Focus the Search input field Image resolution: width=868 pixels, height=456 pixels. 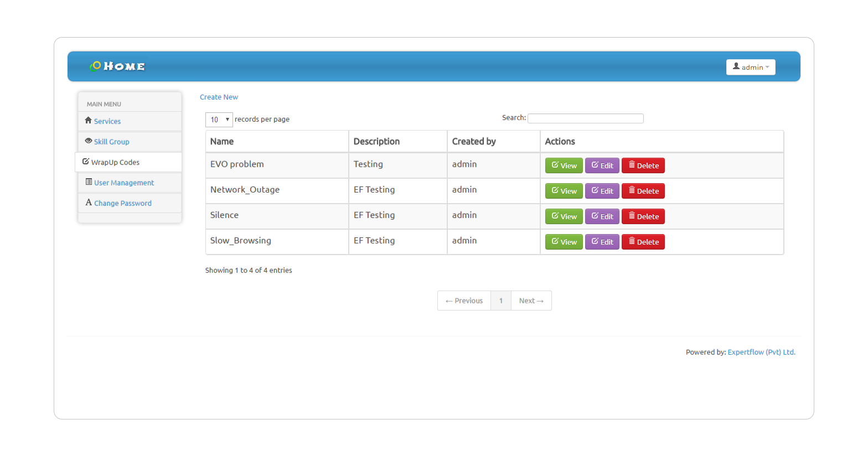586,118
